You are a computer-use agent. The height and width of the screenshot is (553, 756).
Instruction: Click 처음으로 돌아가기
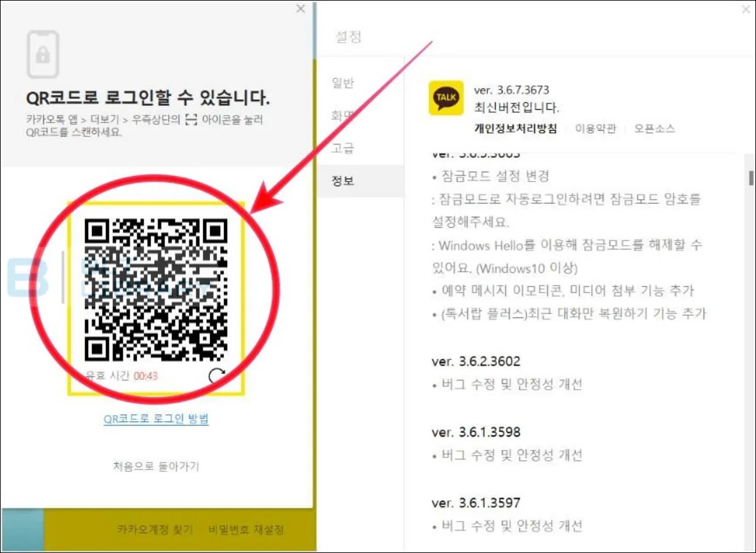click(x=156, y=466)
